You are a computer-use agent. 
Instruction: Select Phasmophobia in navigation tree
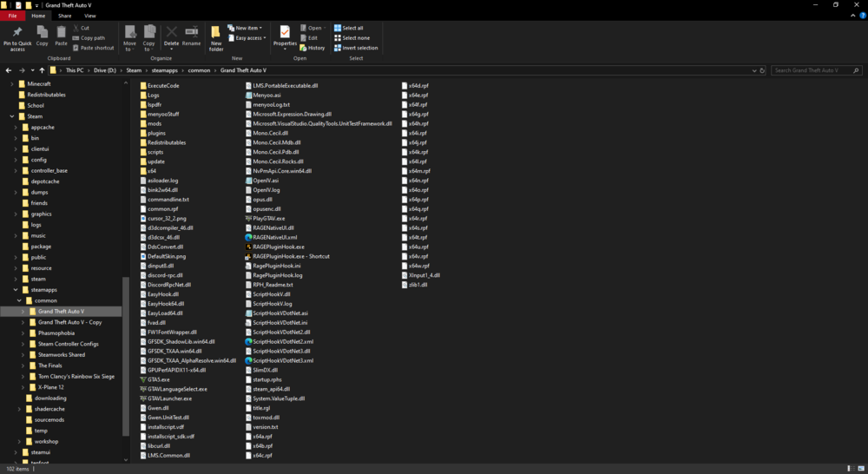pyautogui.click(x=56, y=333)
